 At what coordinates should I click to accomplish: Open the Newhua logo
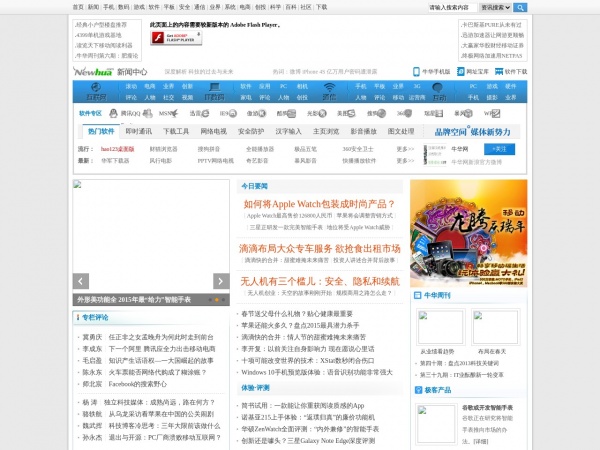click(x=93, y=72)
